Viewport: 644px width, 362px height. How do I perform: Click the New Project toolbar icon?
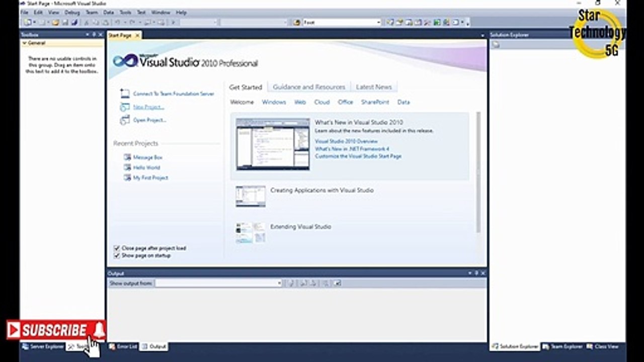(x=28, y=22)
